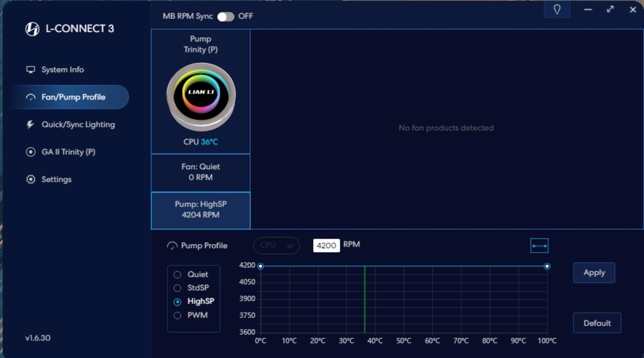Click the 4200 RPM input field
644x358 pixels.
(326, 246)
